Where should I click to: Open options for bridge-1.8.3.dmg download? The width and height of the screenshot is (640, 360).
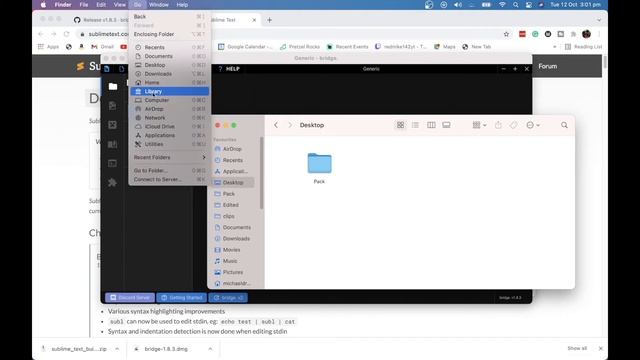(210, 349)
